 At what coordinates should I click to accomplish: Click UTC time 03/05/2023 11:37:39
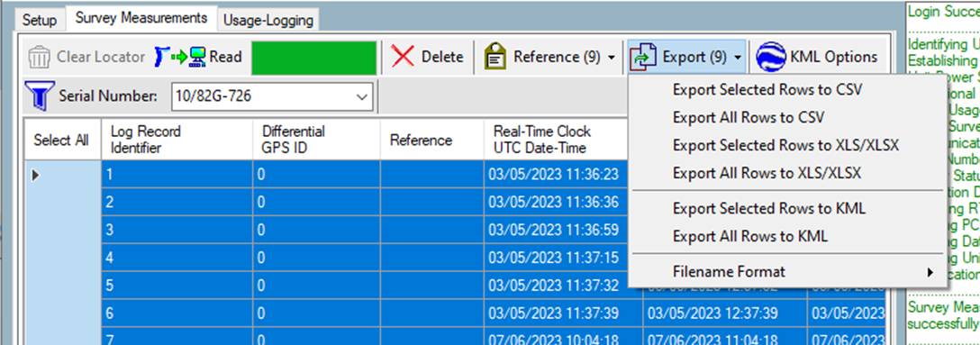554,313
